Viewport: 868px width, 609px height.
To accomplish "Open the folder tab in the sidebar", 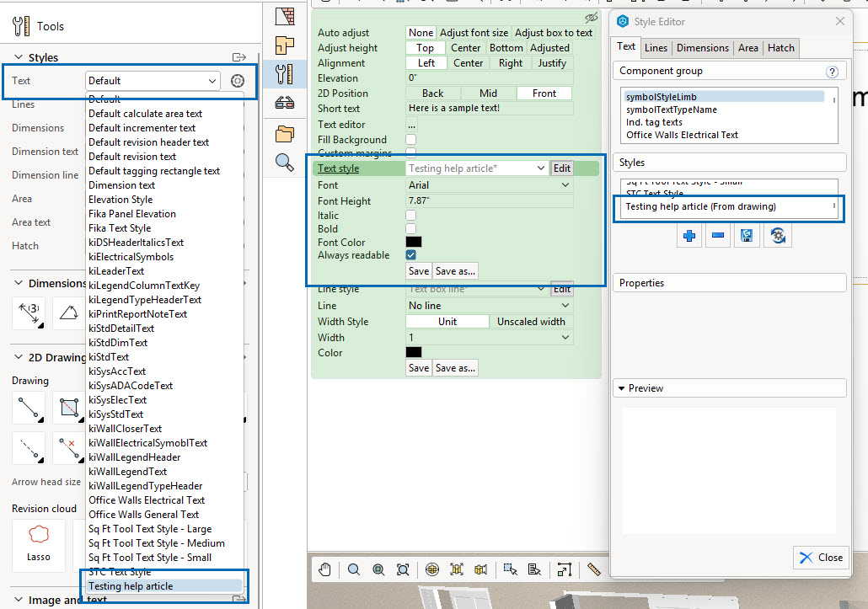I will pos(285,134).
